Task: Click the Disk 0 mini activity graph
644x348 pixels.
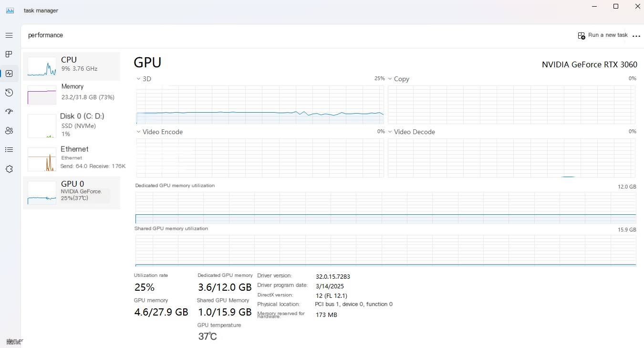Action: pyautogui.click(x=42, y=126)
